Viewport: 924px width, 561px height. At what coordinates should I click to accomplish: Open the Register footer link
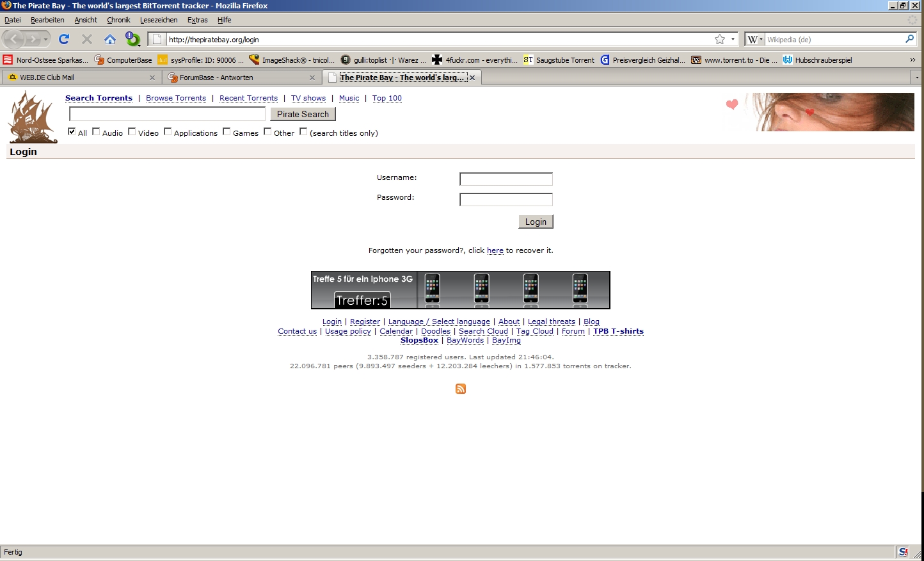tap(365, 321)
